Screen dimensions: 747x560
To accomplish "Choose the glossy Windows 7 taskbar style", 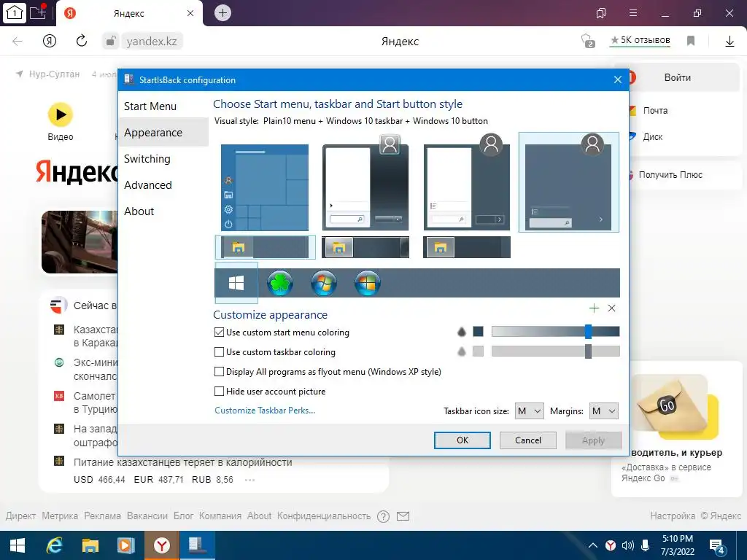I will point(365,248).
